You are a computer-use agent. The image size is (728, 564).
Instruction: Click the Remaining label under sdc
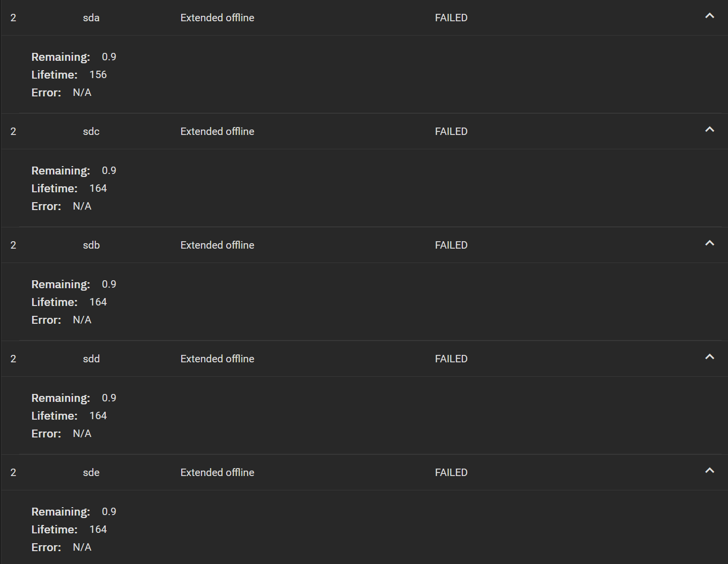[61, 171]
